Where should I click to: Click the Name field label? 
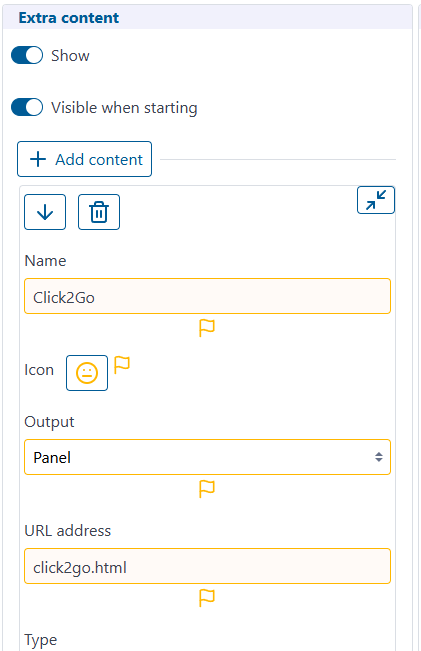point(45,261)
